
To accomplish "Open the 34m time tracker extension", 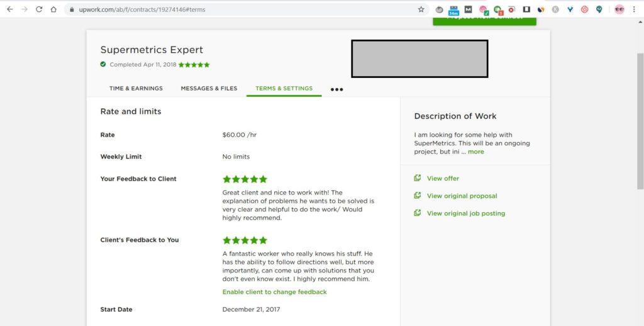I will (x=453, y=9).
